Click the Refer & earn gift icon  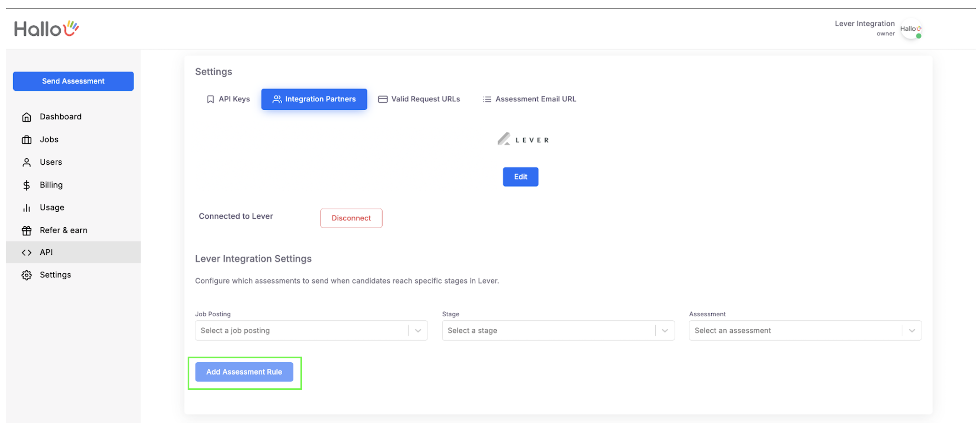(26, 230)
